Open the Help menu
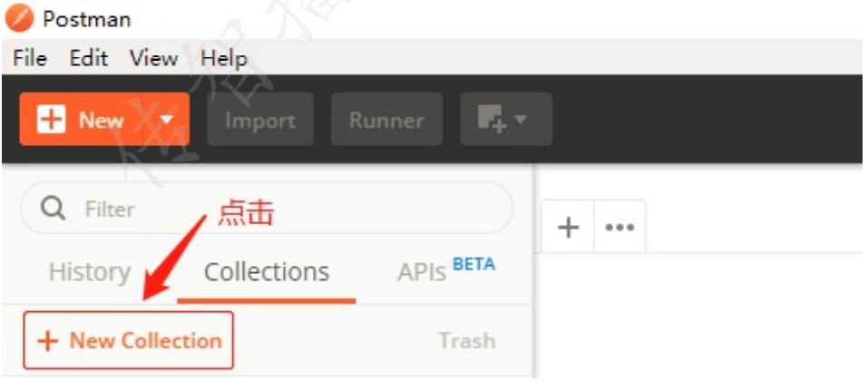Viewport: 868px width, 382px height. (224, 59)
